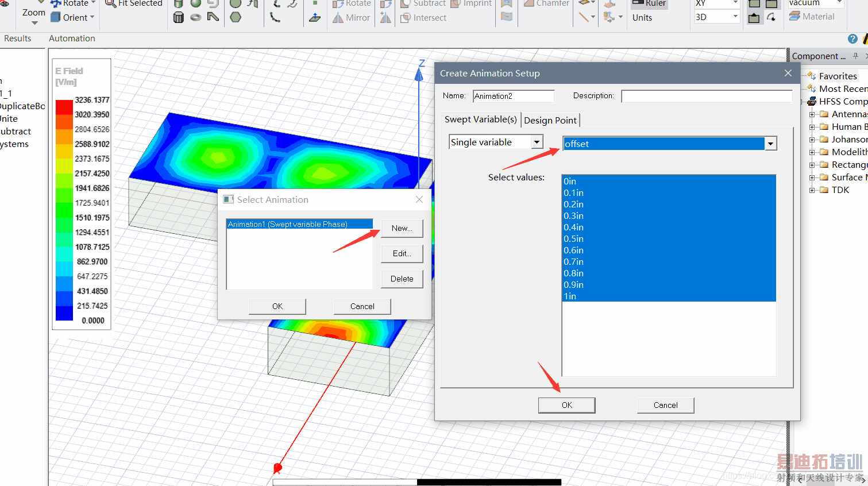The height and width of the screenshot is (486, 868).
Task: Open the 3D drawing mode dropdown
Action: click(735, 17)
